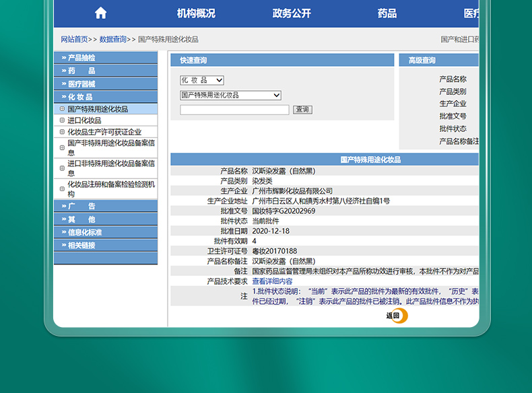Click the 快速查询 panel header

282,61
